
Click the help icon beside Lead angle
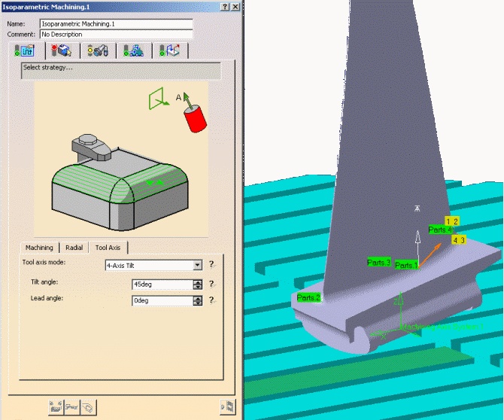click(211, 300)
